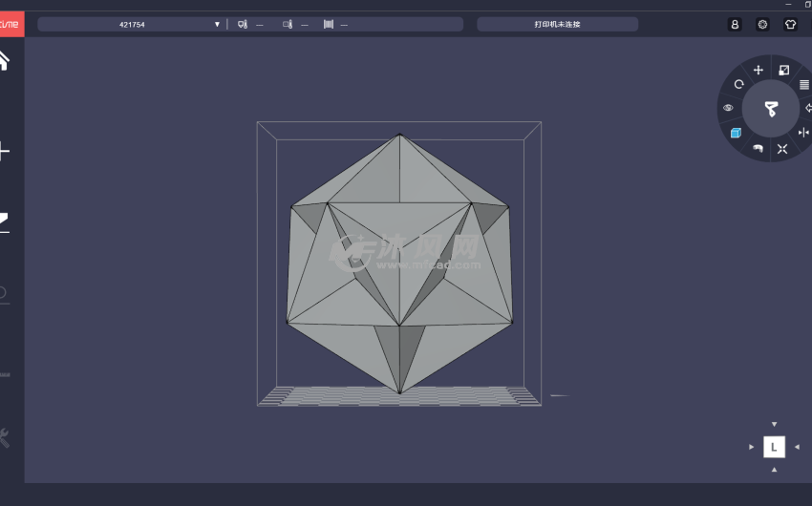Viewport: 812px width, 506px height.
Task: Rotate view using the up arrow above L
Action: (774, 424)
